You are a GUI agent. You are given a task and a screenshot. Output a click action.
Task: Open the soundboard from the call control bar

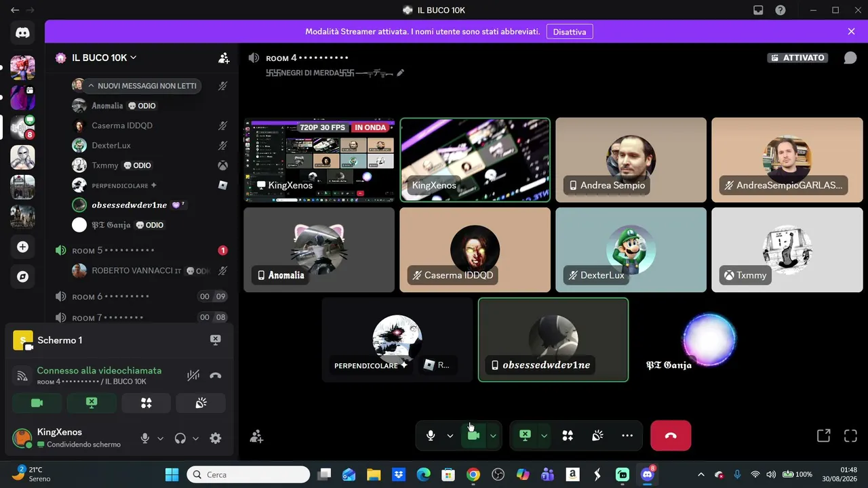pyautogui.click(x=597, y=436)
